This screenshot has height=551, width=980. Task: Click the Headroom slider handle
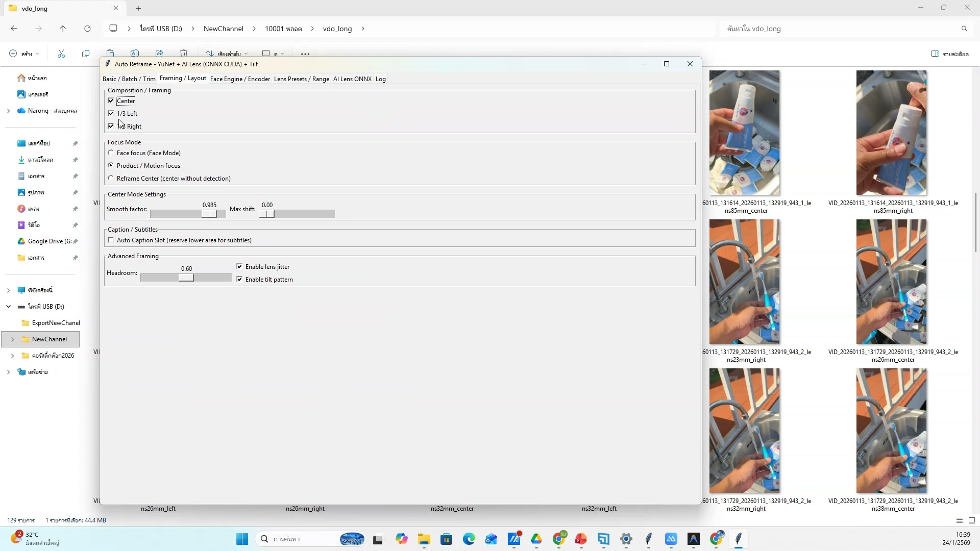click(x=187, y=278)
